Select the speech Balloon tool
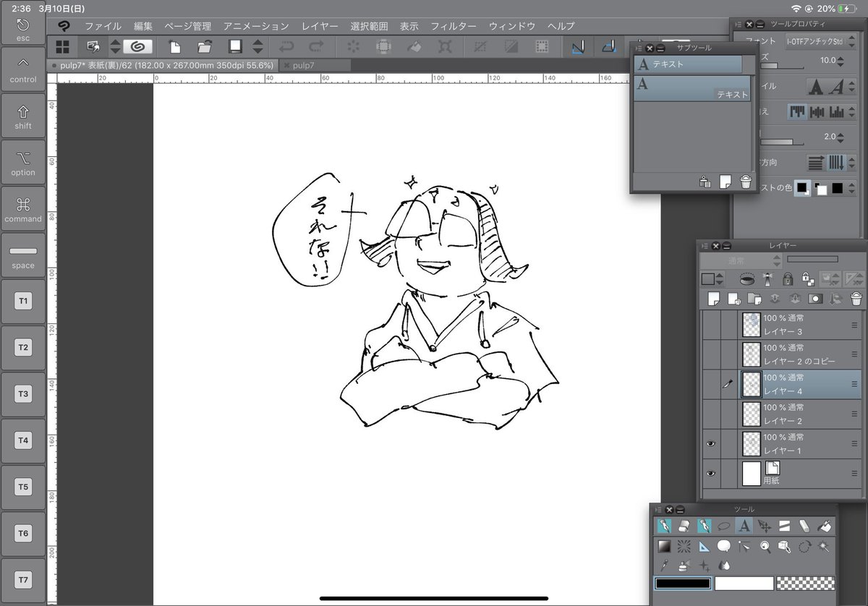The height and width of the screenshot is (606, 868). (x=724, y=546)
